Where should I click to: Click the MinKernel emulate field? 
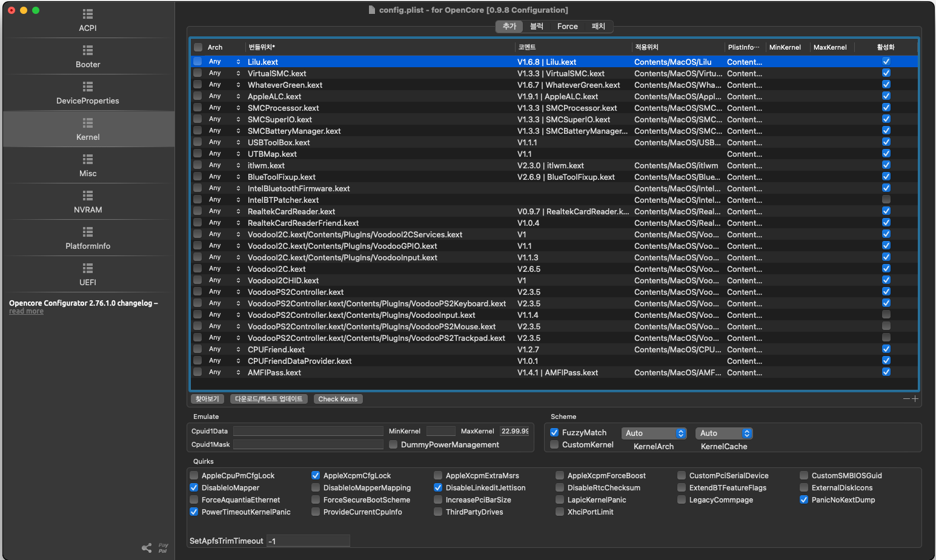point(440,431)
